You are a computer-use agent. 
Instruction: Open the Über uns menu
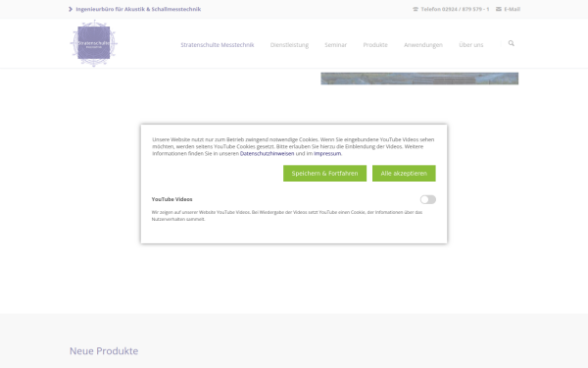(x=471, y=45)
